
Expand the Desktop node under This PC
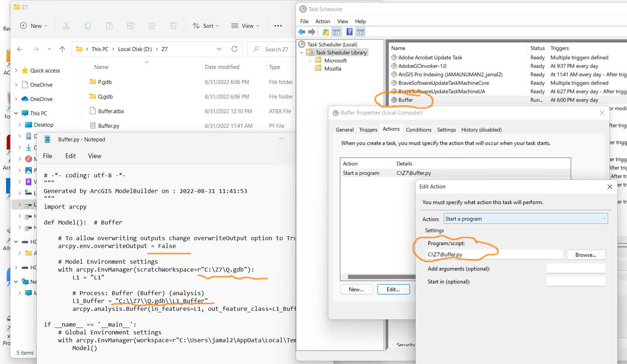20,125
